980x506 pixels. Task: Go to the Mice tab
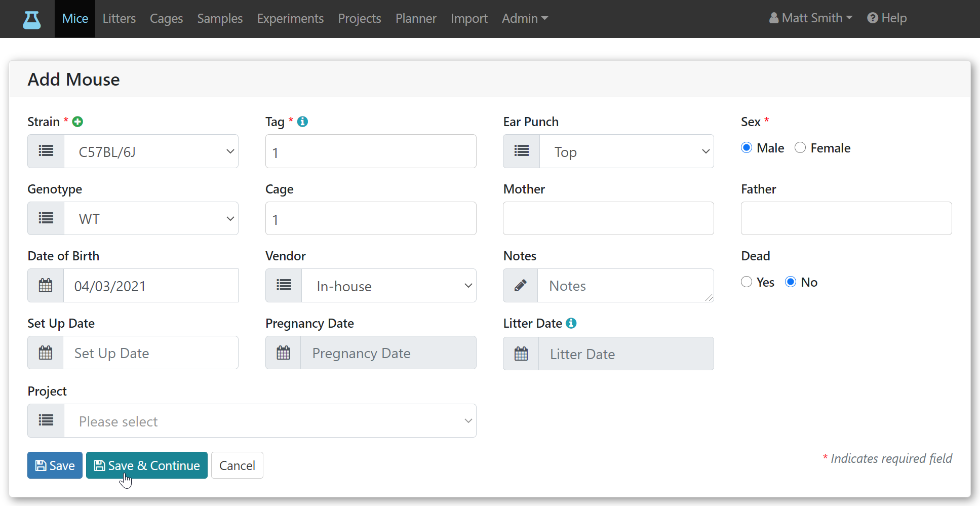75,19
